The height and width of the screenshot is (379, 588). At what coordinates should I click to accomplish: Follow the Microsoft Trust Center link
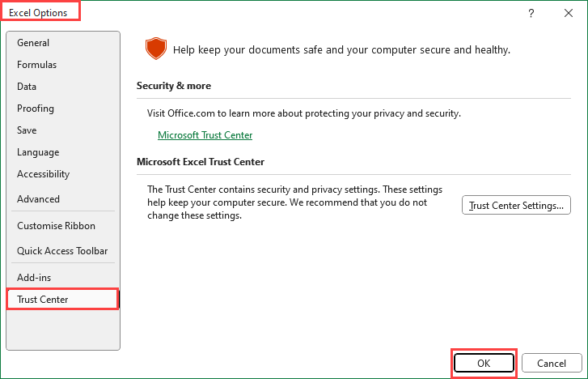(205, 135)
